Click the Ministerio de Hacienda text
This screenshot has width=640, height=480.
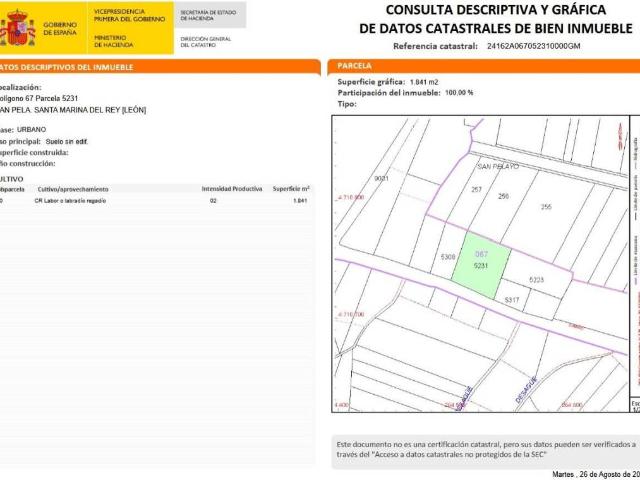[x=113, y=41]
